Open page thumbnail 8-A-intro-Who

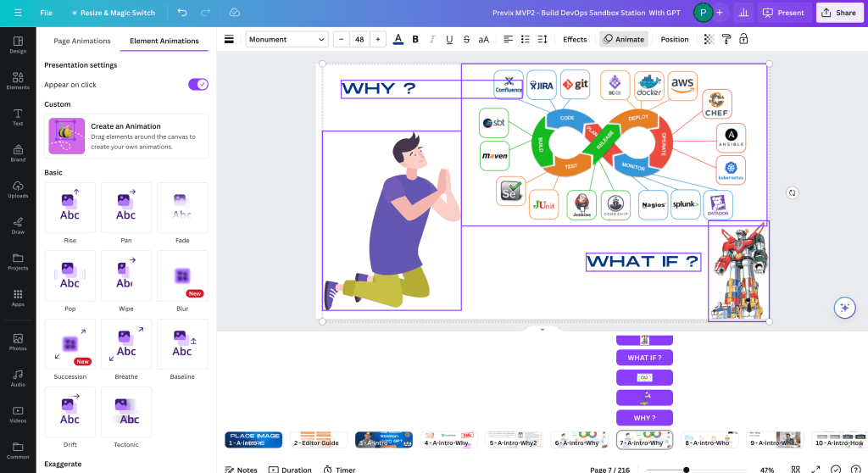click(709, 440)
